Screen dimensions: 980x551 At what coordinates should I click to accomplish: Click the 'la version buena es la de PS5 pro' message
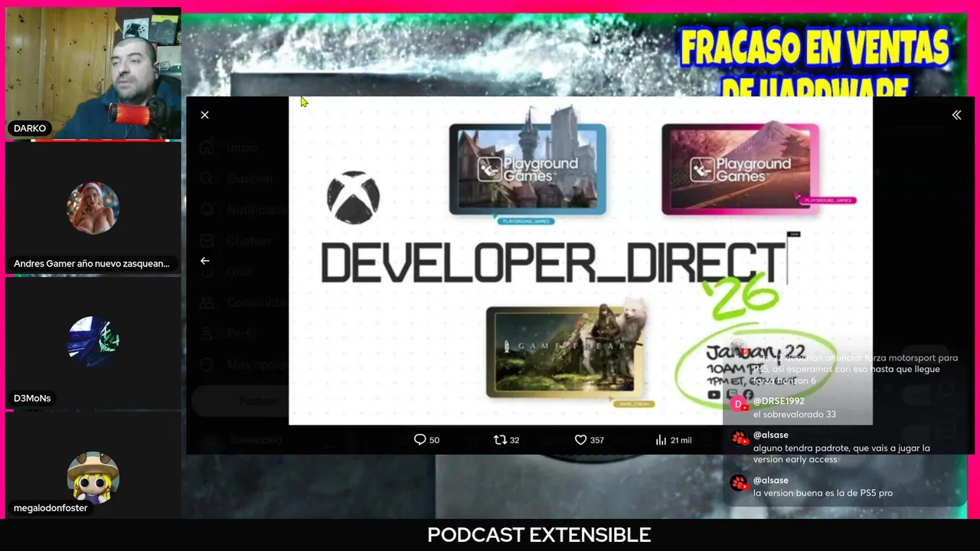coord(823,494)
